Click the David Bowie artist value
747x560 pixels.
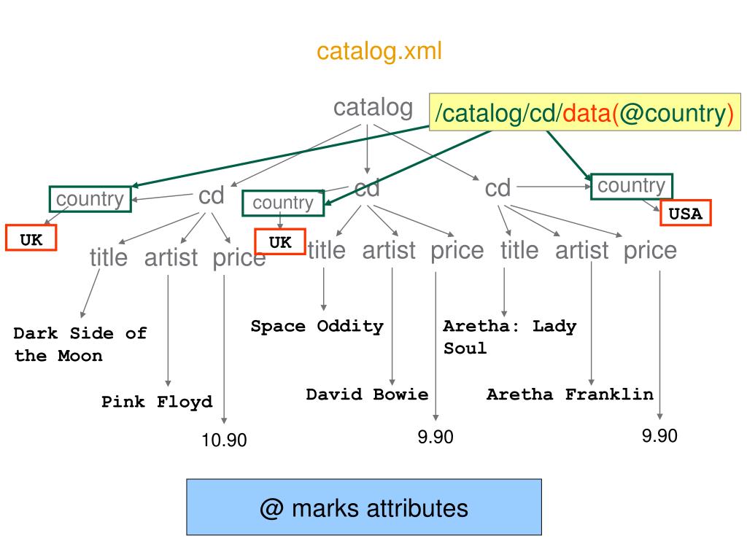click(367, 394)
